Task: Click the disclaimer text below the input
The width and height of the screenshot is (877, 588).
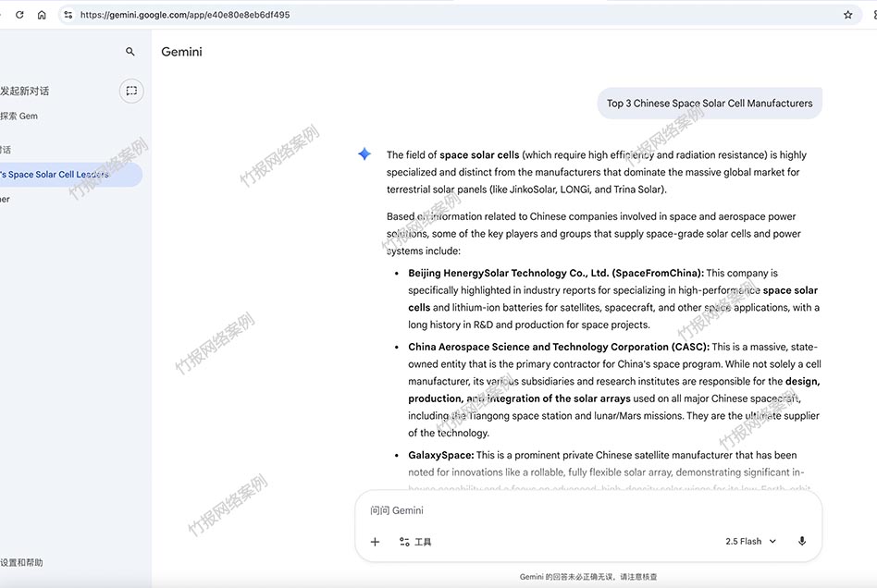Action: (588, 577)
